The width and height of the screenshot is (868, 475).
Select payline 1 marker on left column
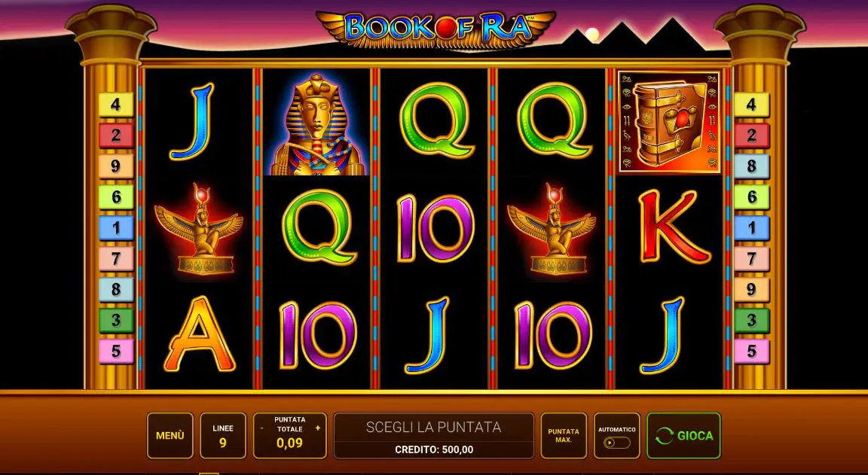click(116, 228)
